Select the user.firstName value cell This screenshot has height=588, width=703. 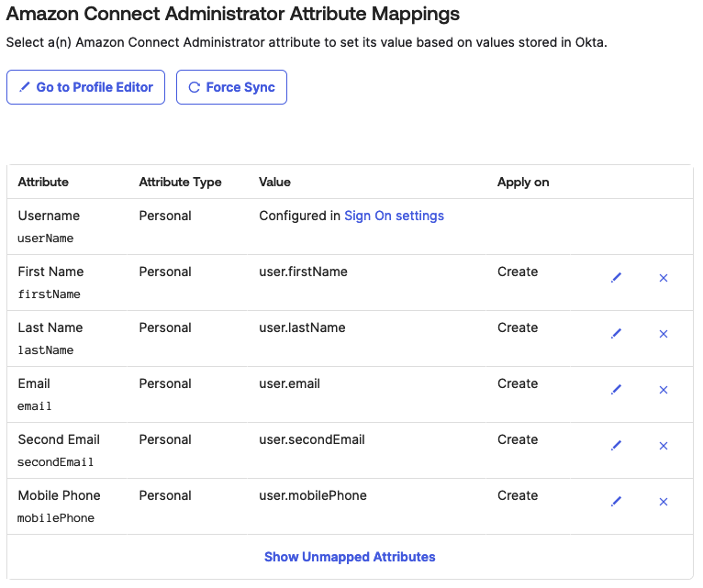[x=303, y=272]
